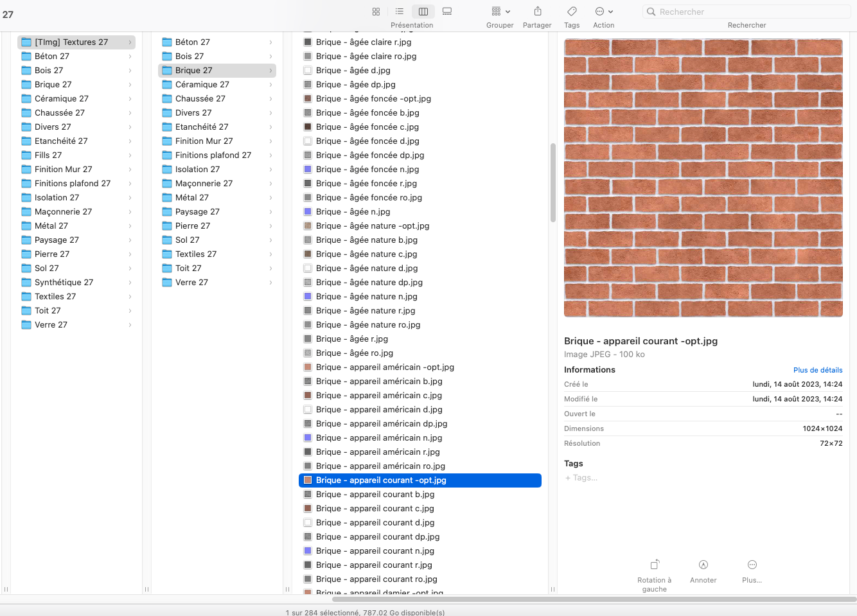Screen dimensions: 857x616
Task: Click the horizontal scrollbar at bottom
Action: coord(594,599)
